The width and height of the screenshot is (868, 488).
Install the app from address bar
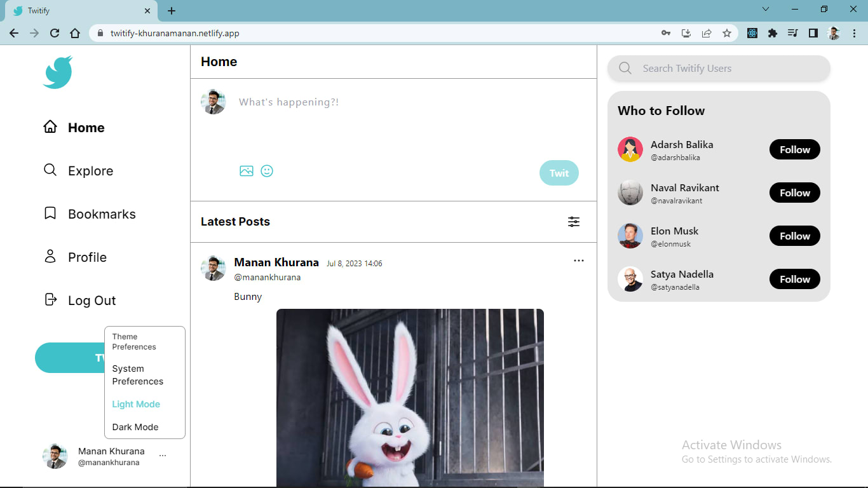click(686, 33)
